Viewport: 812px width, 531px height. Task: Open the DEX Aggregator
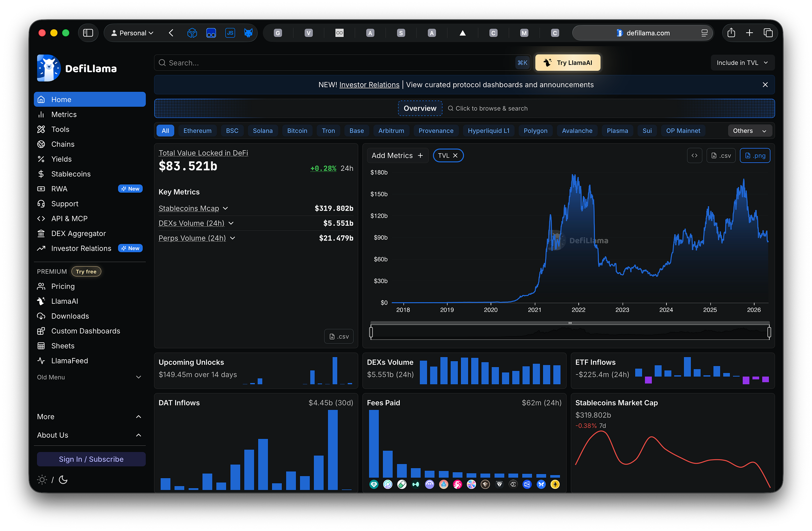click(x=90, y=234)
